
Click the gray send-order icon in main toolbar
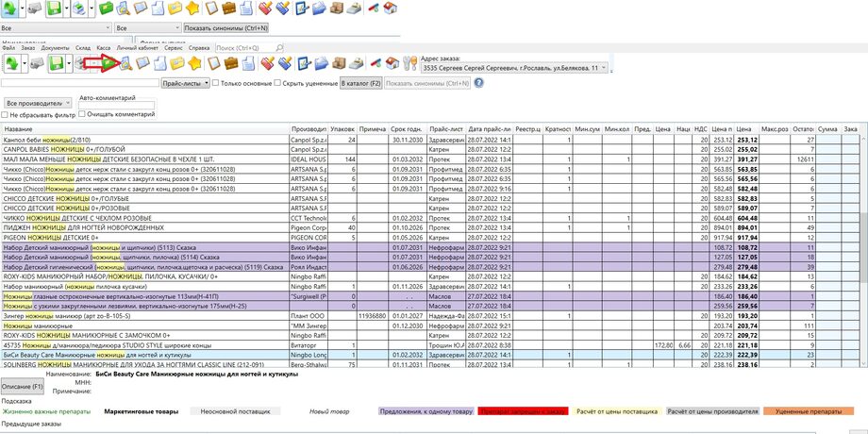(x=37, y=63)
